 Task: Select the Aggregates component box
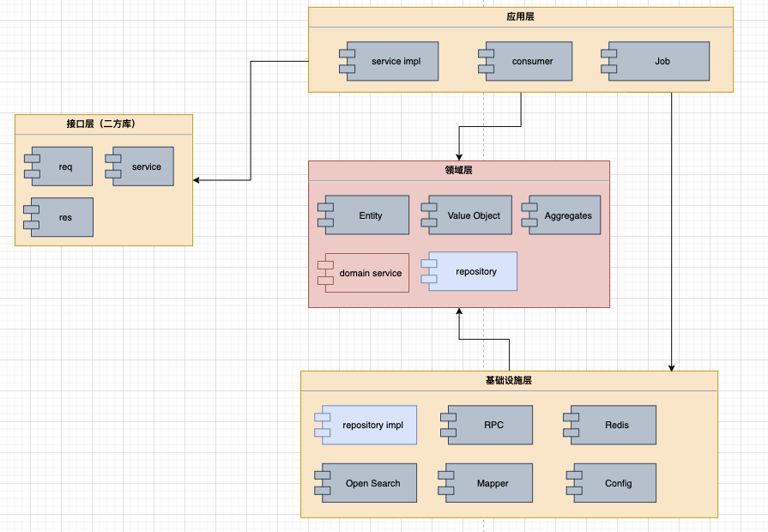point(561,215)
